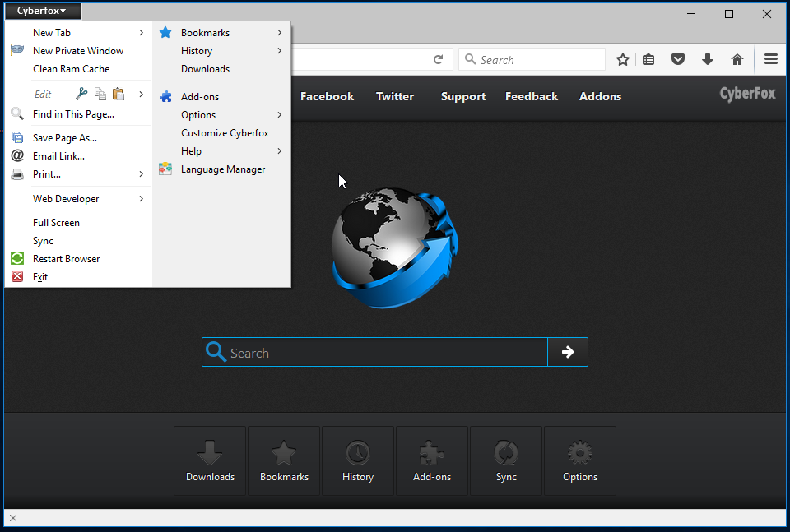The width and height of the screenshot is (790, 532).
Task: Expand the New Tab submenu arrow
Action: tap(141, 33)
